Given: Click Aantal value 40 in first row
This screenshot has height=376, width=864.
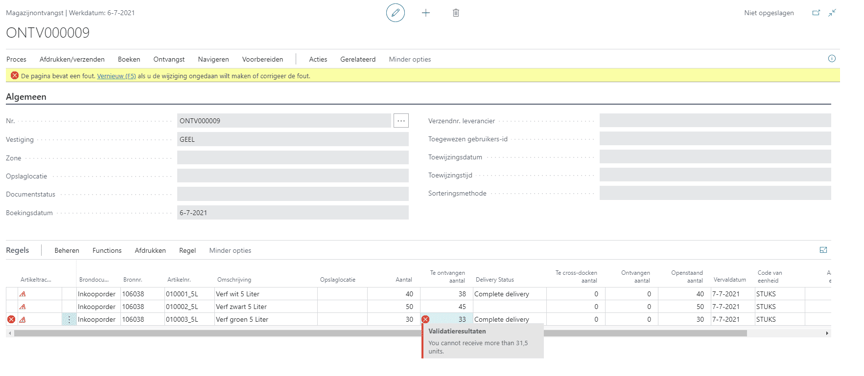Looking at the screenshot, I should [x=408, y=294].
